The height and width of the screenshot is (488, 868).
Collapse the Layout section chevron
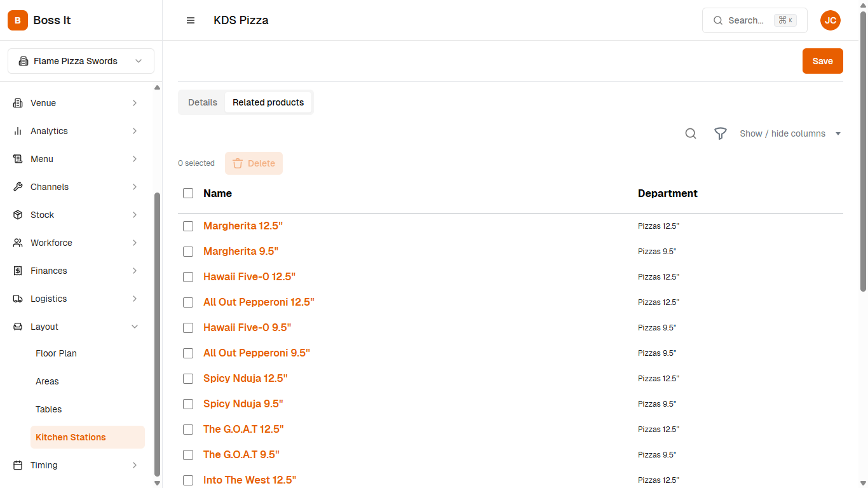135,327
